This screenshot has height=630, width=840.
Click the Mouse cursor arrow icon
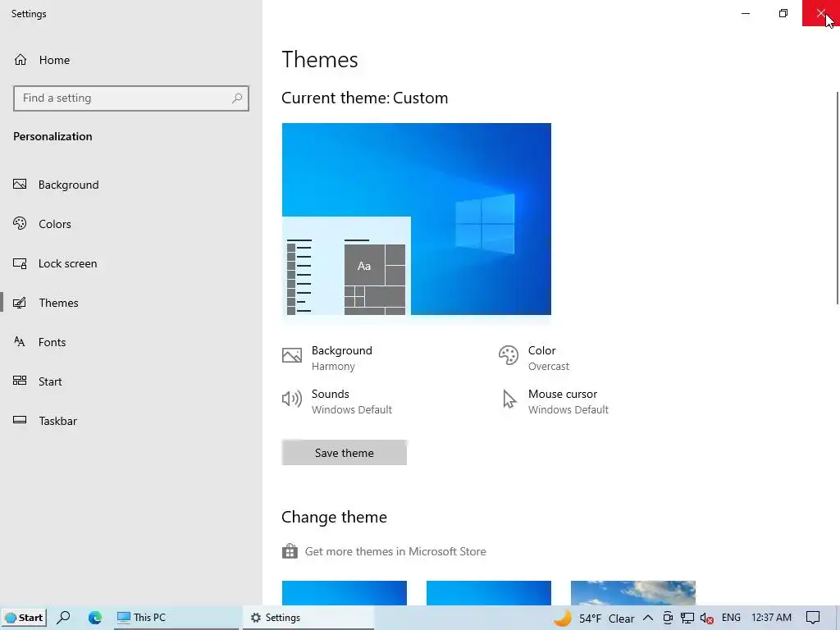pos(509,399)
